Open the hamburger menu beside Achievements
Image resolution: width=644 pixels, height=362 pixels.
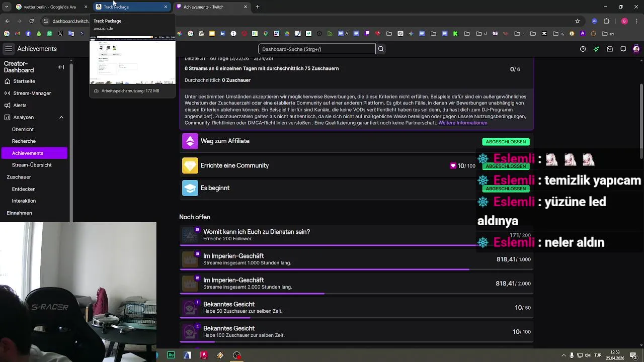point(9,49)
